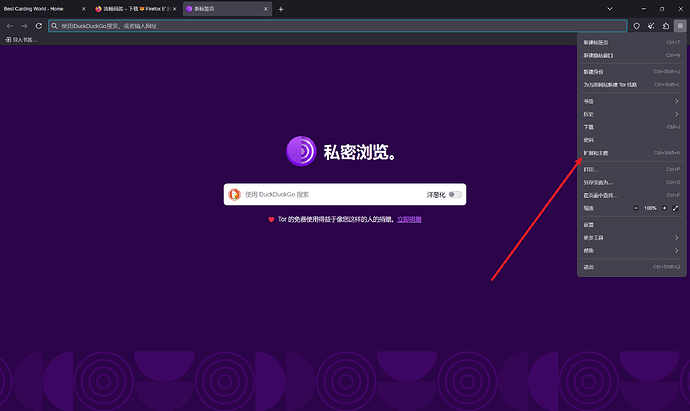Screen dimensions: 690x411
Task: Open 设置 settings from the menu
Action: pyautogui.click(x=631, y=224)
